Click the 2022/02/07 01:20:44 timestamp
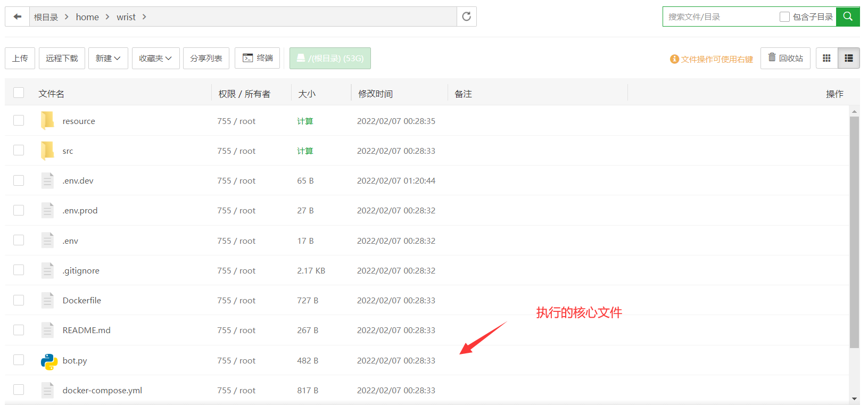This screenshot has height=405, width=868. [396, 180]
